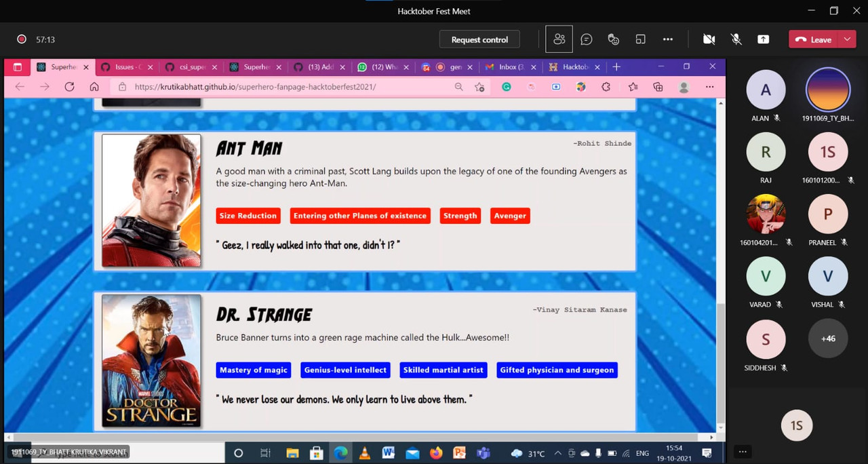Refresh the shared web page

[69, 87]
